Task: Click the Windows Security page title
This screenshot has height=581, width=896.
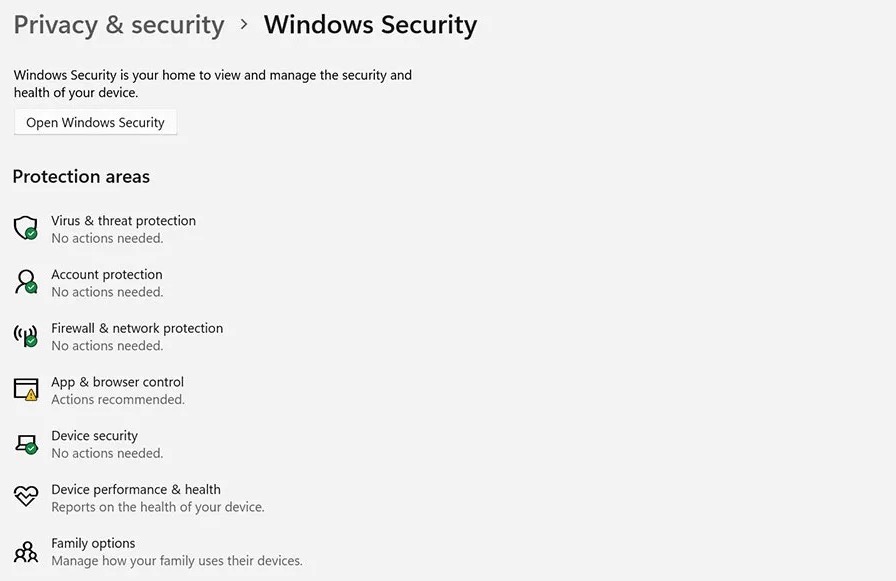Action: [370, 26]
